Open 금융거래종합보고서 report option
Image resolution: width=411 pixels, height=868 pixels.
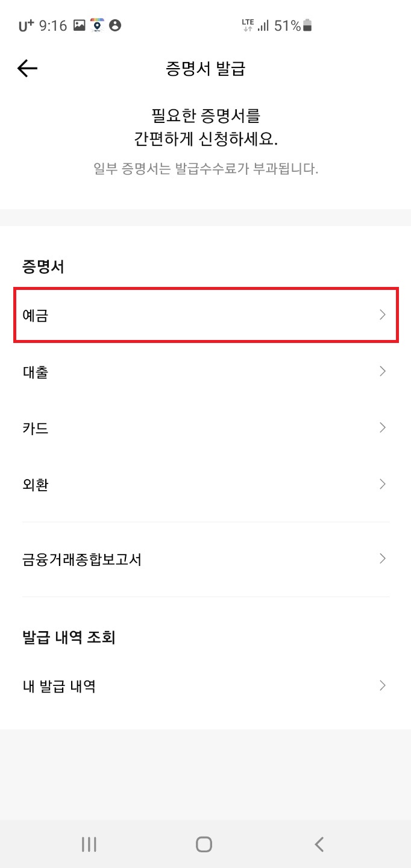pyautogui.click(x=205, y=559)
